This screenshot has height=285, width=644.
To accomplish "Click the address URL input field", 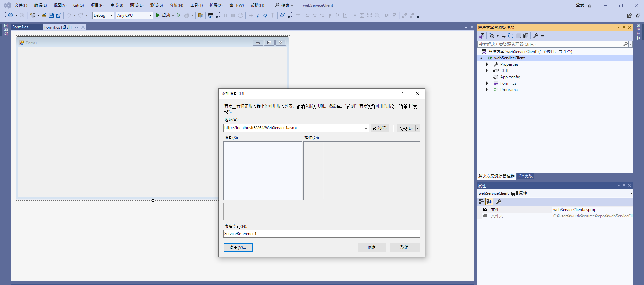I will (x=293, y=128).
